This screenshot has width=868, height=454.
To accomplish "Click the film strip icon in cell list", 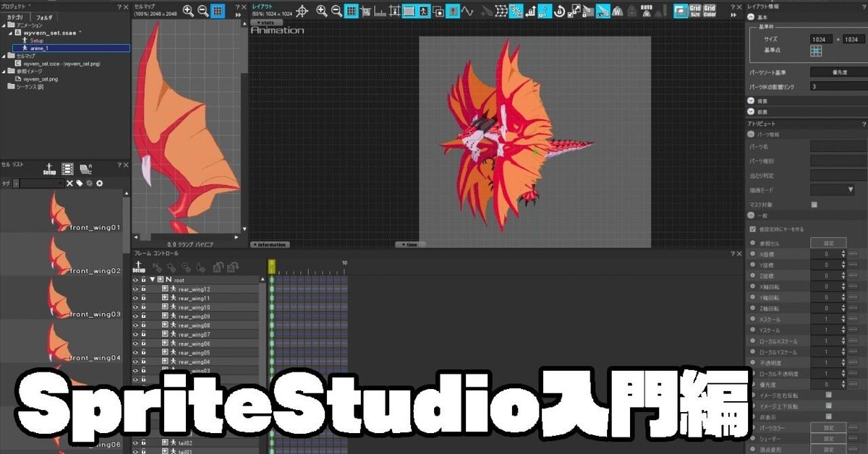I will pos(67,169).
